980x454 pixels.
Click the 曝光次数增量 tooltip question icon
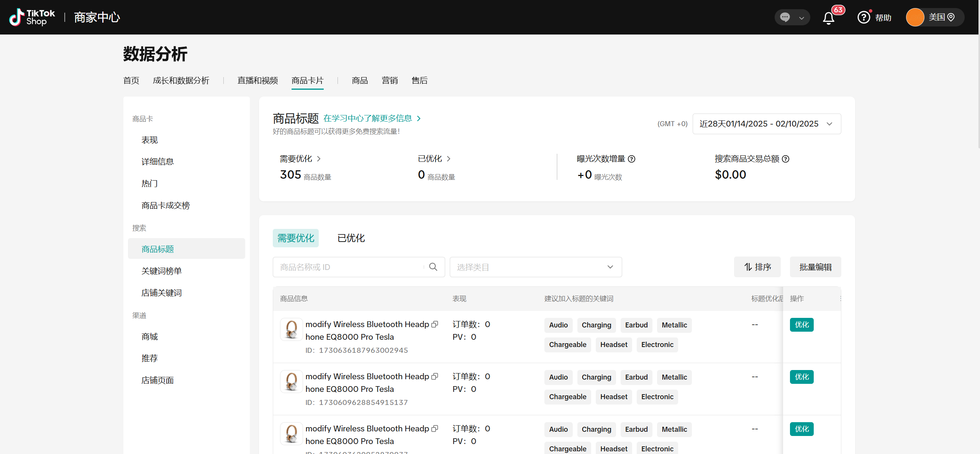pyautogui.click(x=632, y=159)
